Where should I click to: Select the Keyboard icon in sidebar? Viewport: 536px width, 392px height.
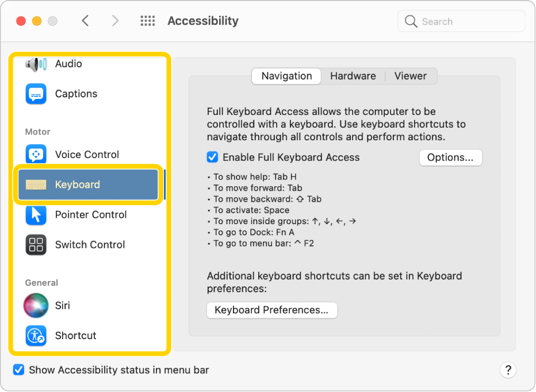(x=36, y=185)
